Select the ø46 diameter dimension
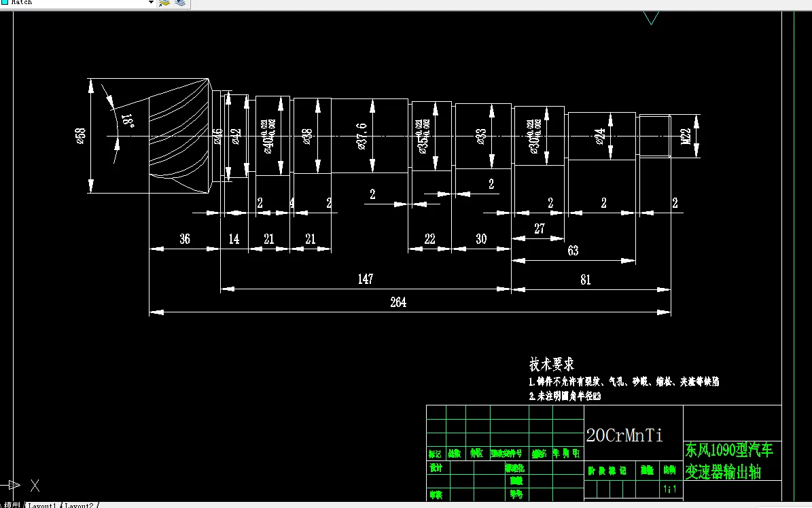 point(217,137)
